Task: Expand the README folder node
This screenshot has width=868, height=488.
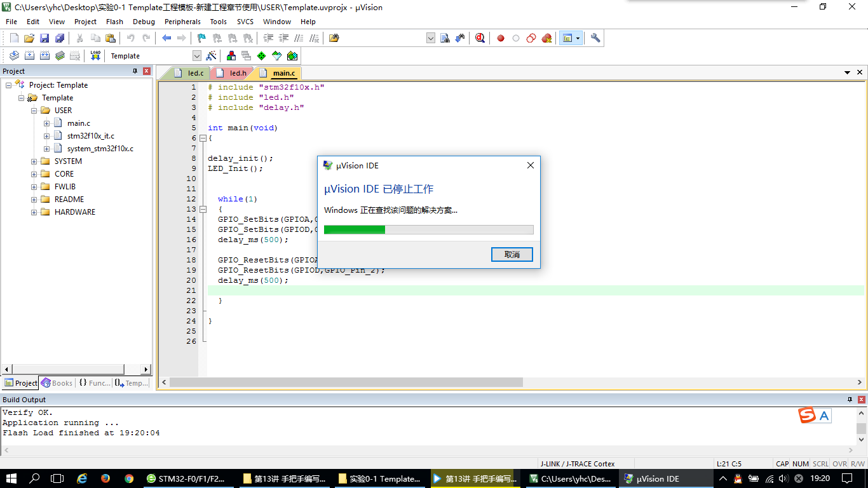Action: pyautogui.click(x=34, y=200)
